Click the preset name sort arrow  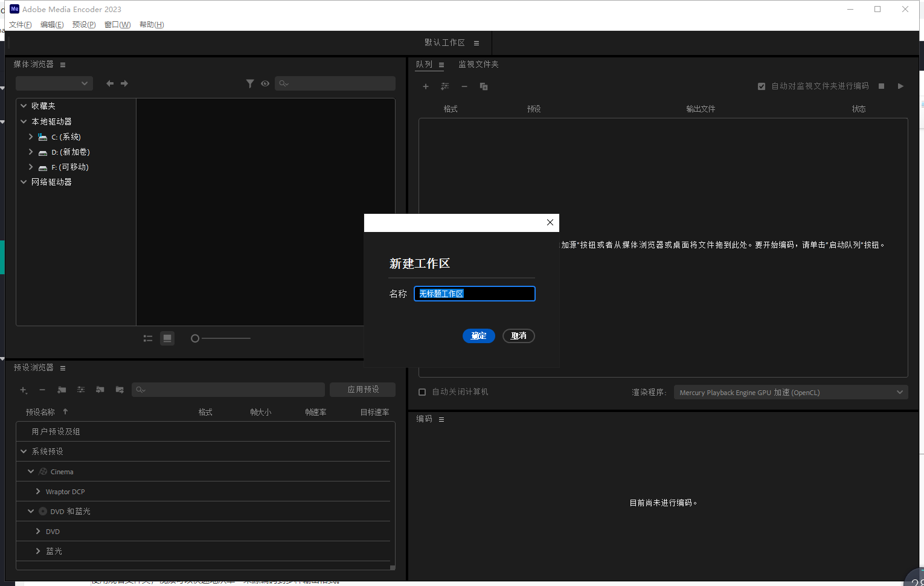[x=65, y=411]
